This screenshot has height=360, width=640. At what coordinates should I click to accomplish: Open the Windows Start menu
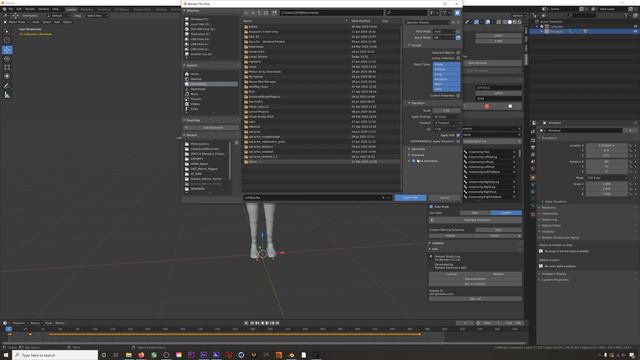6,355
